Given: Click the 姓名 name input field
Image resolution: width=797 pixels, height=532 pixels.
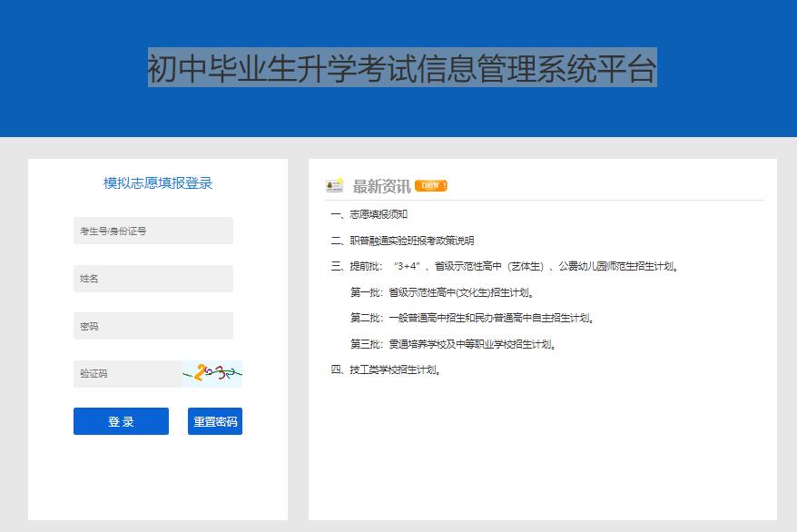Looking at the screenshot, I should tap(153, 279).
